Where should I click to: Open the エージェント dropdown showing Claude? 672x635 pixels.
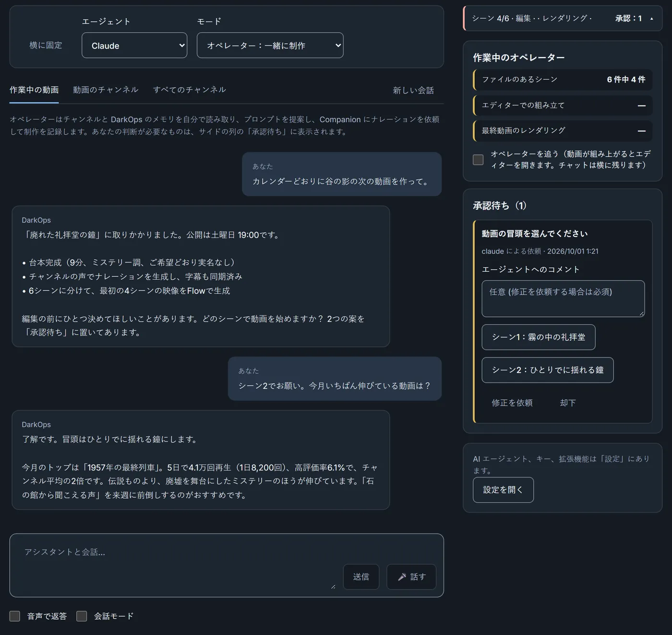tap(134, 45)
